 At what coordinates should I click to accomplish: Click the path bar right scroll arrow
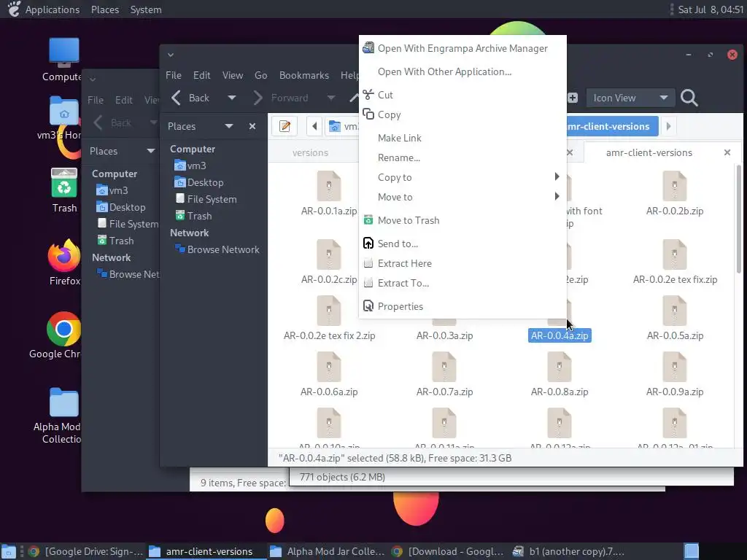tap(668, 126)
